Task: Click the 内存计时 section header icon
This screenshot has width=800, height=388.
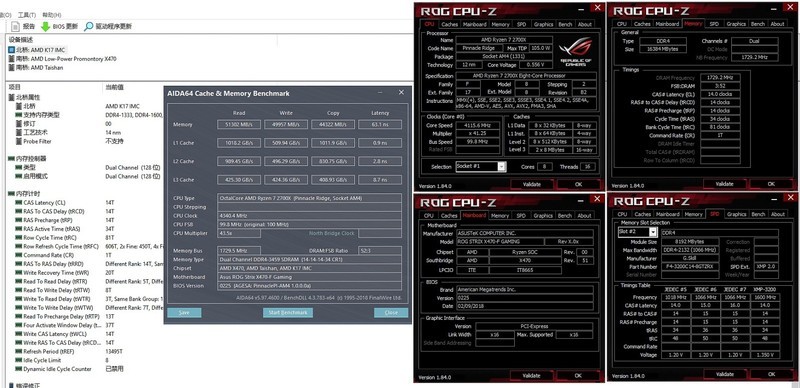Action: tap(11, 193)
